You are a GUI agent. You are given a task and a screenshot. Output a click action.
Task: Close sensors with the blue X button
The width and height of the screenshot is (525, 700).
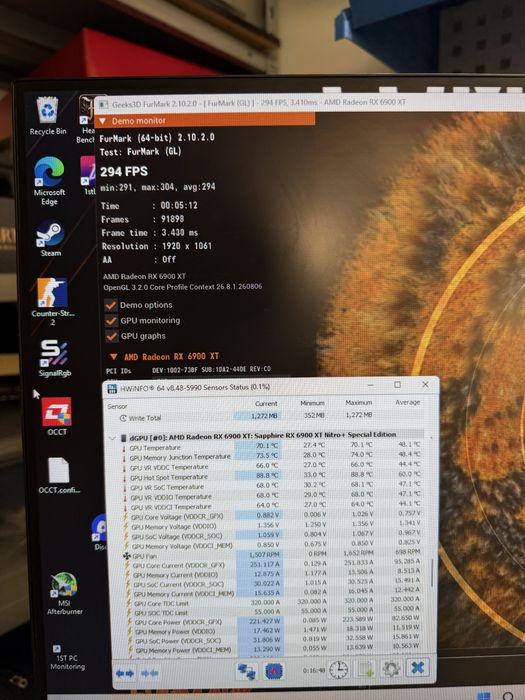point(418,667)
